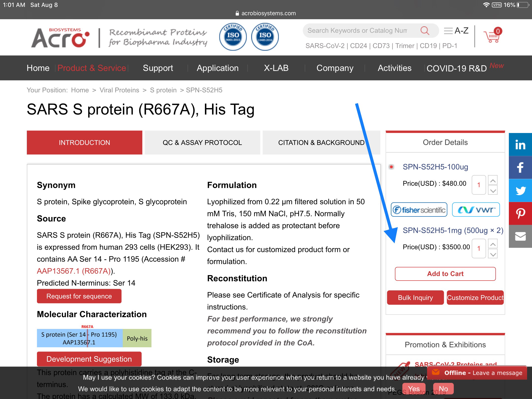Click the Offline message envelope icon

(x=436, y=372)
